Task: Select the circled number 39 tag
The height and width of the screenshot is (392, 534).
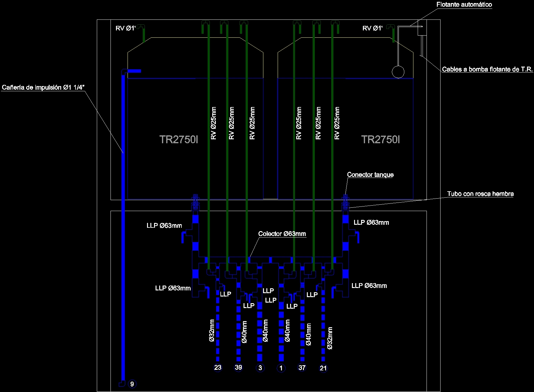Action: pyautogui.click(x=238, y=367)
